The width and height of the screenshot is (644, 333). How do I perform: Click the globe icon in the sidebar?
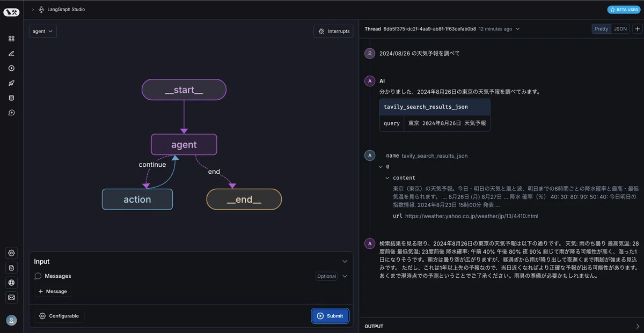pyautogui.click(x=11, y=283)
